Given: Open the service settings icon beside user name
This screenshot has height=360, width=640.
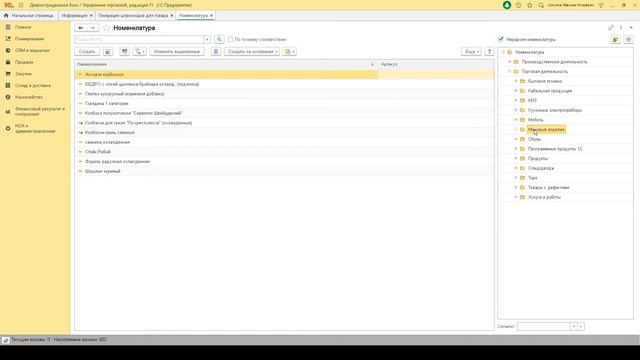Looking at the screenshot, I should coord(601,5).
